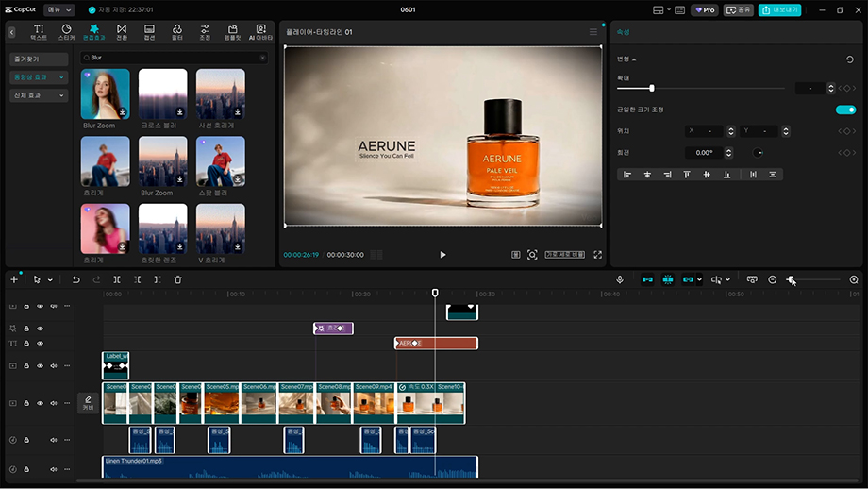Split clip at playhead
The width and height of the screenshot is (868, 489).
(x=117, y=279)
